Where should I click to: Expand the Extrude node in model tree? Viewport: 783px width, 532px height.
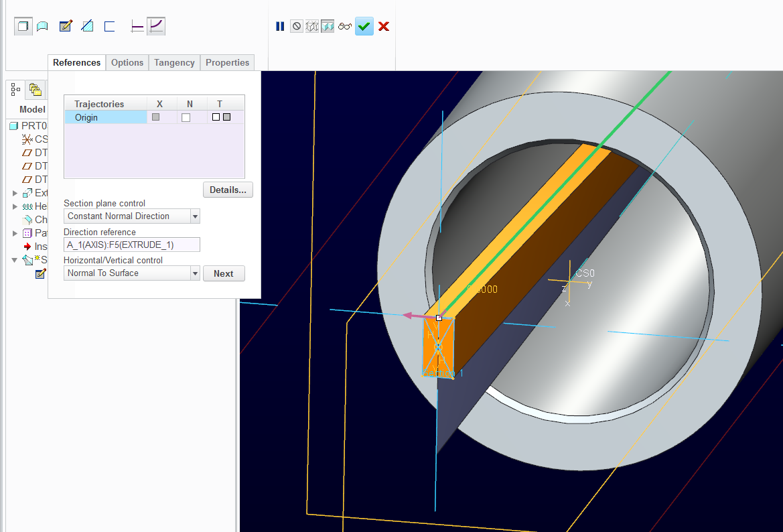click(15, 193)
